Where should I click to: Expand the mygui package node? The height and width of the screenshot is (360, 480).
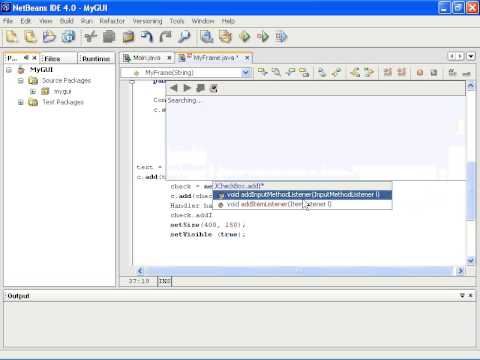(x=33, y=91)
